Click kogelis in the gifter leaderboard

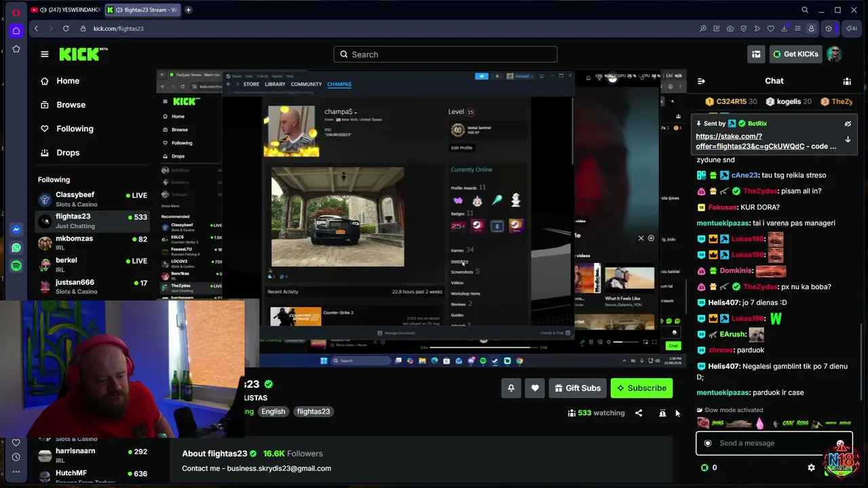point(789,102)
